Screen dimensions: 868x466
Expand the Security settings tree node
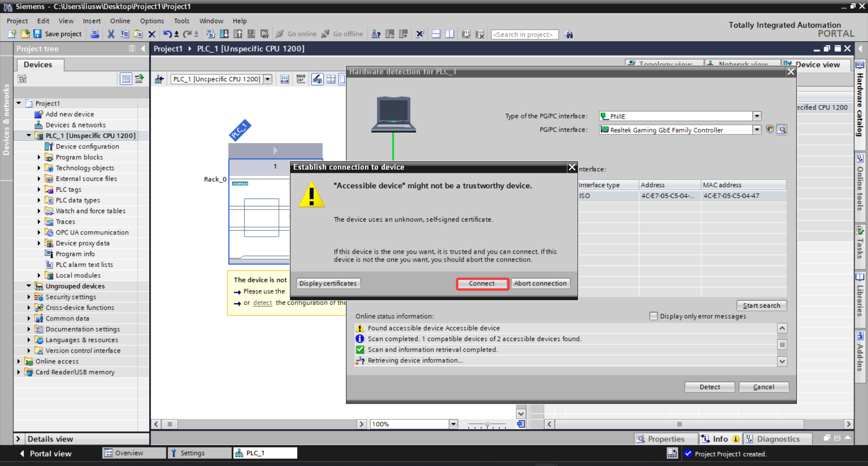[29, 297]
